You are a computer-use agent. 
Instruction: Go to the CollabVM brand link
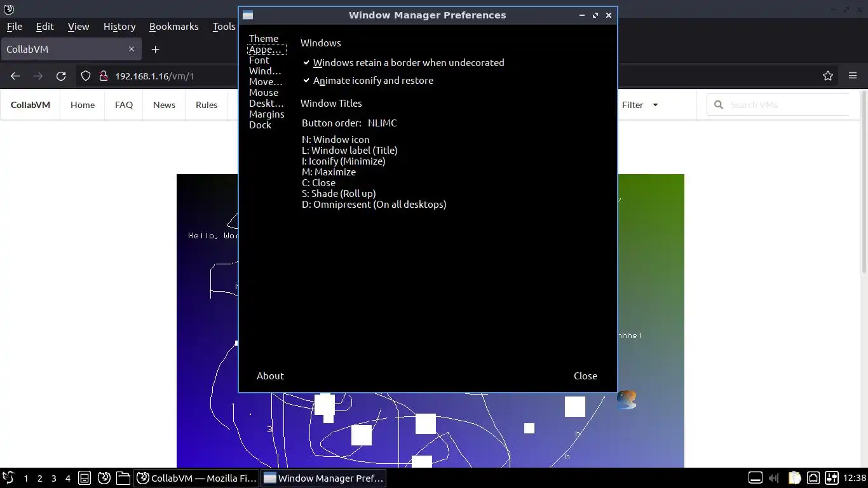click(31, 105)
